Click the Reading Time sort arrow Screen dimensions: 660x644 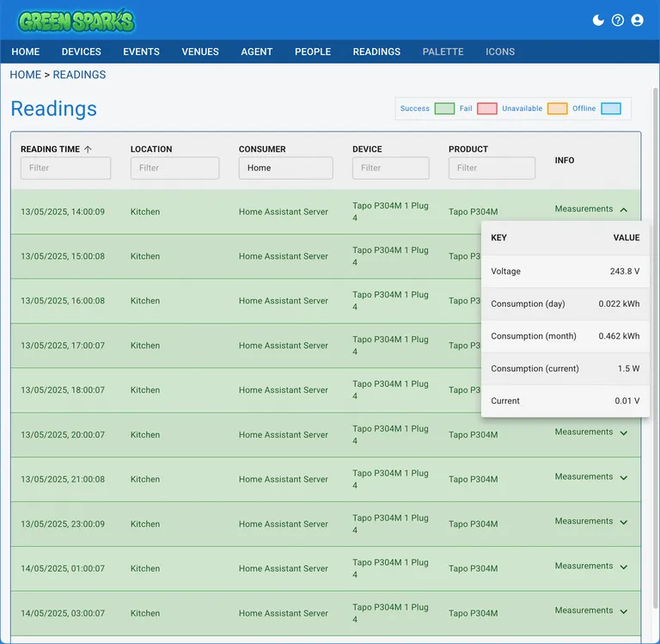pyautogui.click(x=88, y=150)
